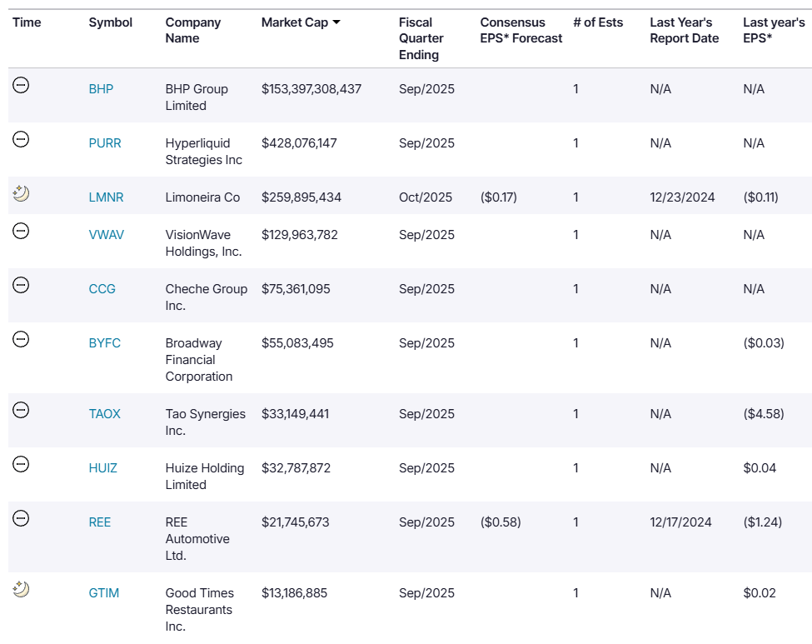Click the time icon beside CCG
Image resolution: width=812 pixels, height=644 pixels.
click(21, 285)
